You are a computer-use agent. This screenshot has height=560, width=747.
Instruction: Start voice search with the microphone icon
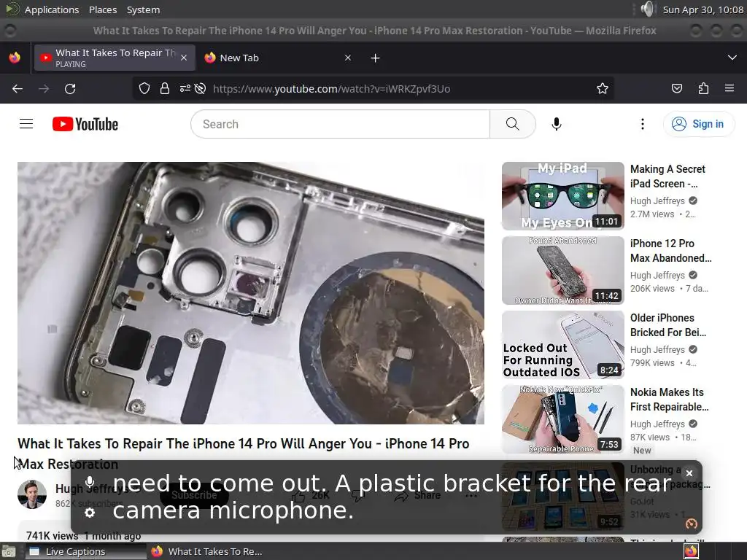557,124
